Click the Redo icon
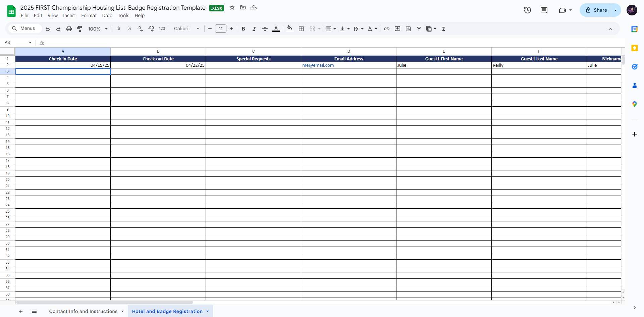The height and width of the screenshot is (317, 644). click(x=58, y=29)
